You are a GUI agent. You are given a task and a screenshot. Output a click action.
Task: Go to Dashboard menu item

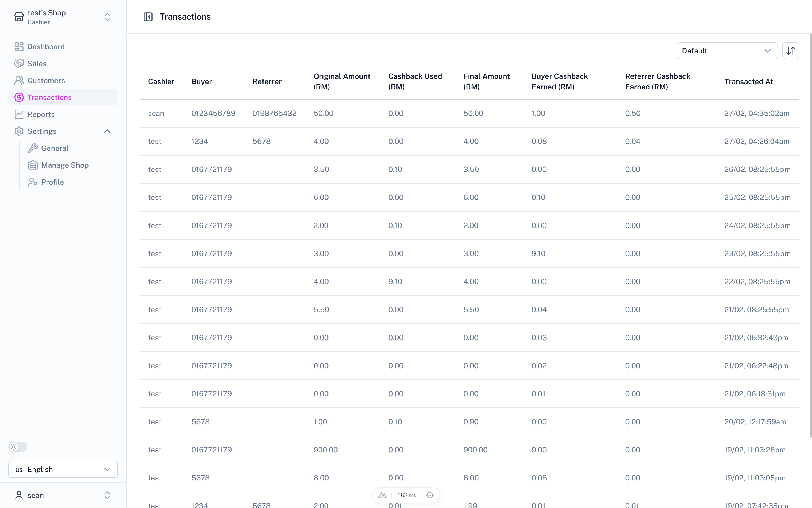pos(63,47)
